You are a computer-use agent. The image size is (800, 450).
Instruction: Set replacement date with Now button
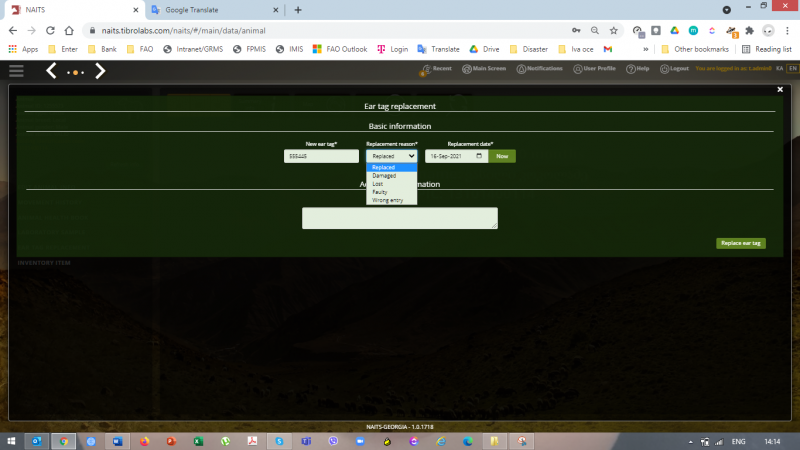(502, 156)
